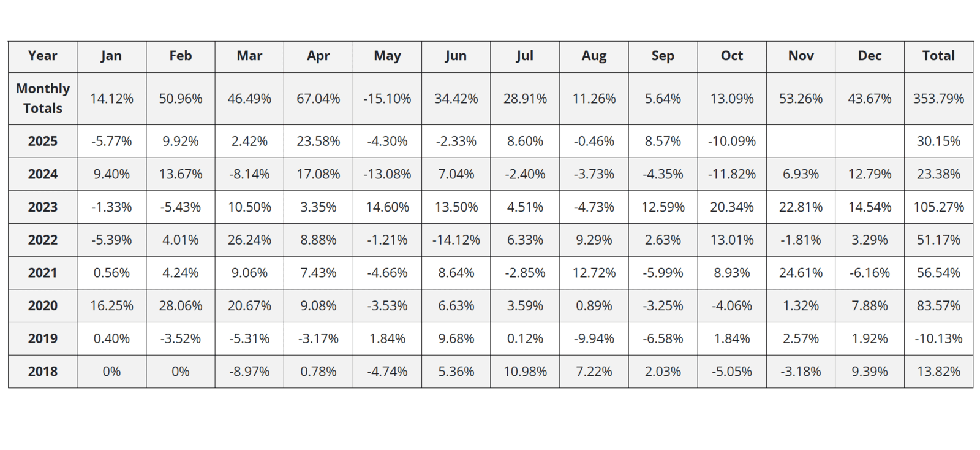Select April 2025 value 23.58%
Viewport: 980px width, 450px height.
[318, 141]
